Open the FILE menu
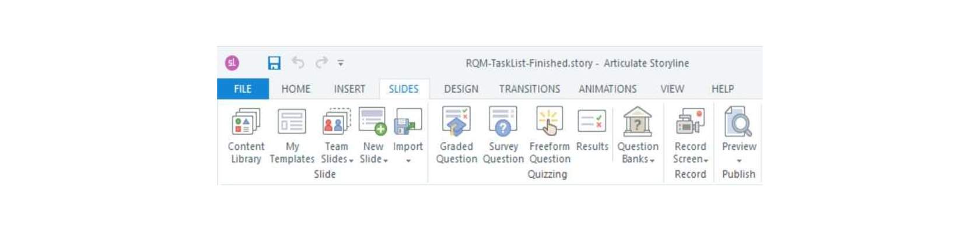Viewport: 980px width, 233px height. 243,89
